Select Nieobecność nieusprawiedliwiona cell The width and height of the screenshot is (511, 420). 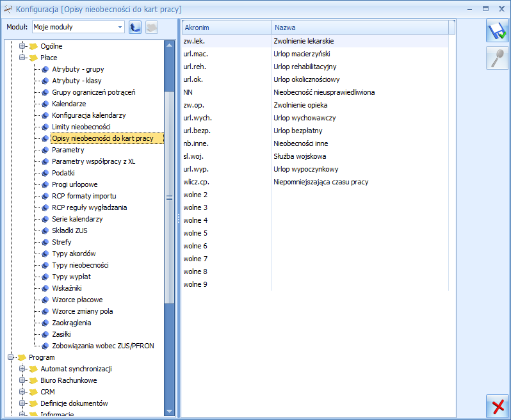point(360,93)
